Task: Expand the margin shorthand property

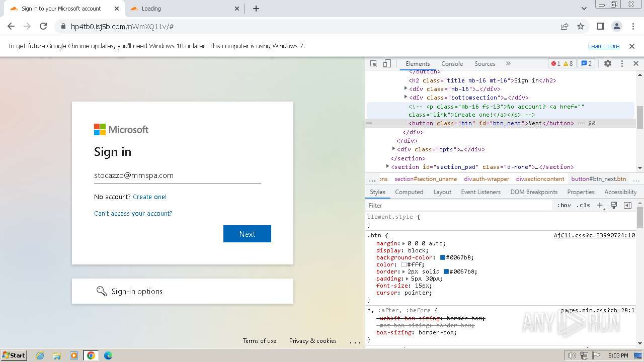Action: 404,243
